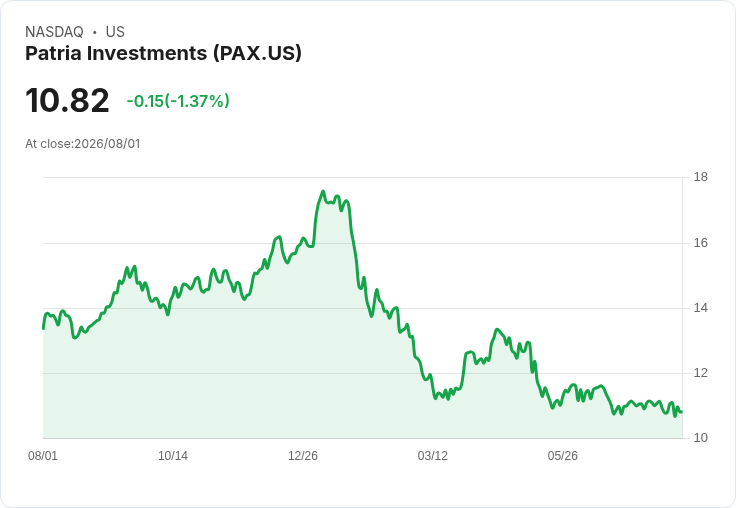Click the At close:2026/08/01 text

click(83, 144)
